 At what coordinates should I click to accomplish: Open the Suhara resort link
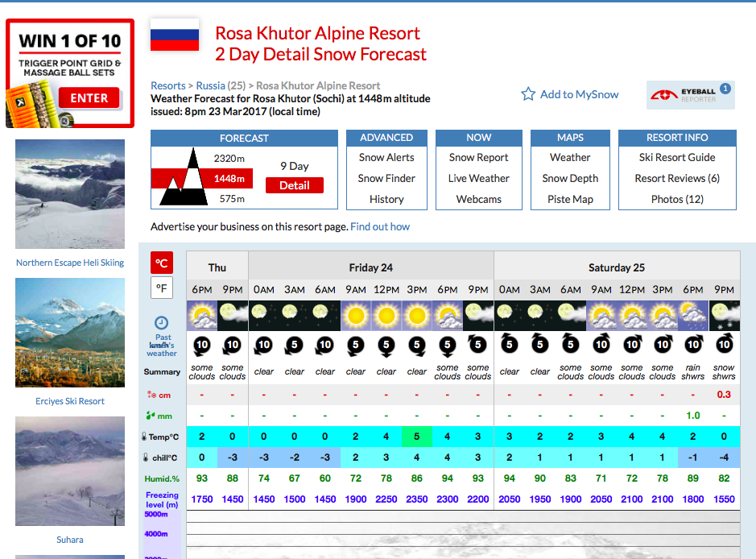(x=70, y=540)
